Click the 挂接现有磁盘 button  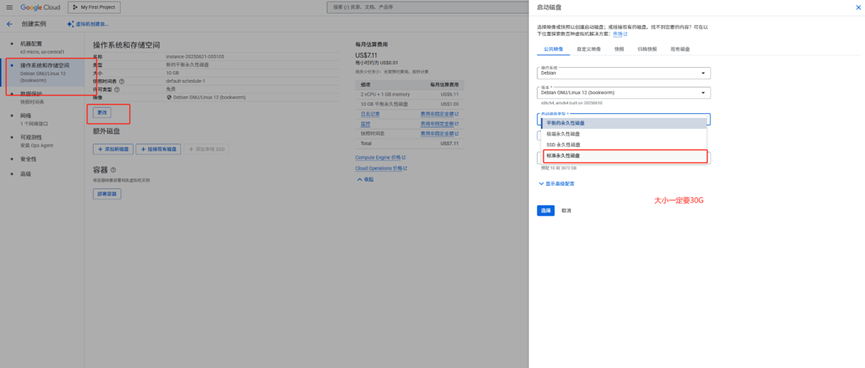tap(158, 150)
